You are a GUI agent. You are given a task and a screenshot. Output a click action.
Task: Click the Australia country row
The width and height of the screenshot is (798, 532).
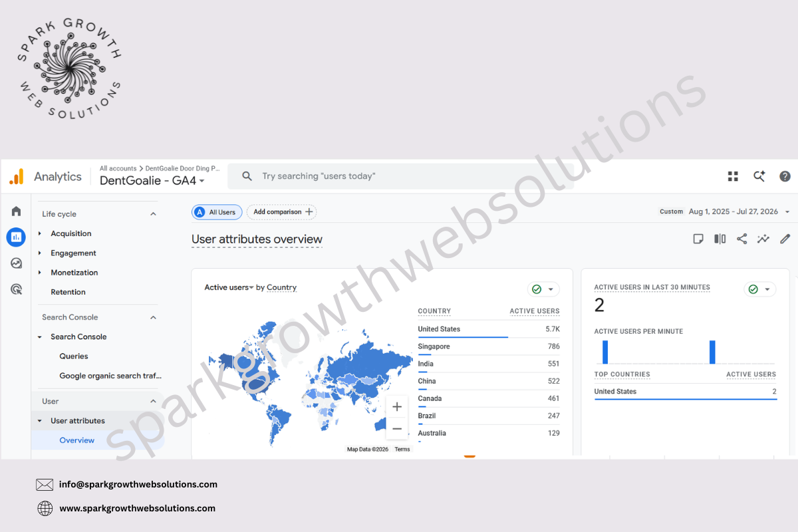click(489, 433)
